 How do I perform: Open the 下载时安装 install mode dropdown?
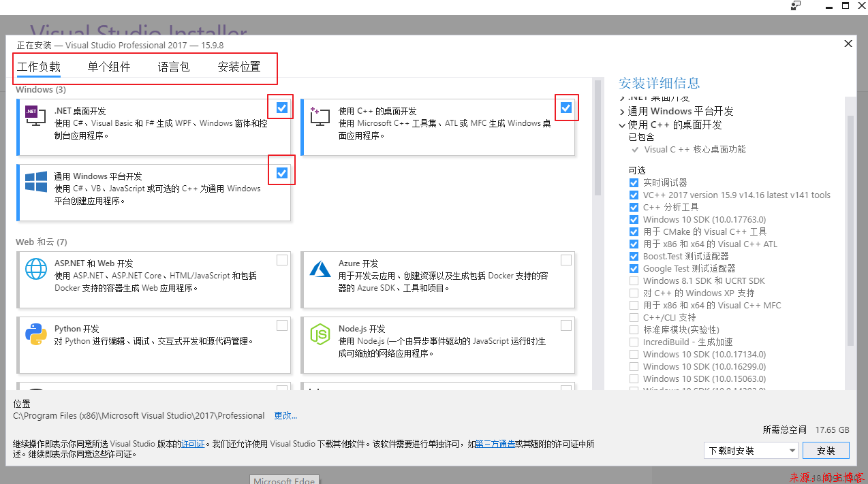pyautogui.click(x=751, y=451)
